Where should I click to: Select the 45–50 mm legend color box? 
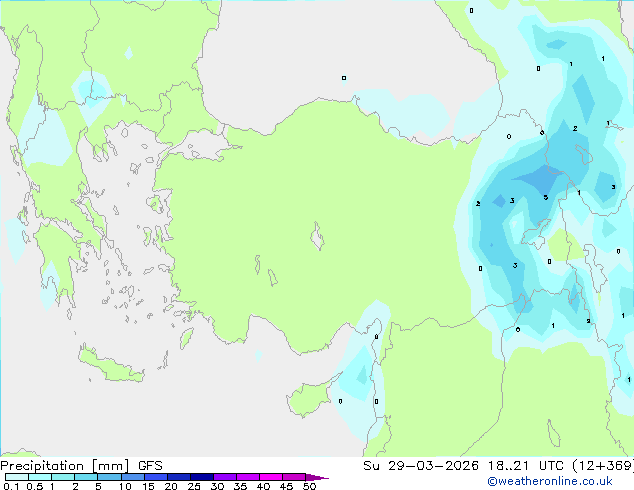point(294,477)
